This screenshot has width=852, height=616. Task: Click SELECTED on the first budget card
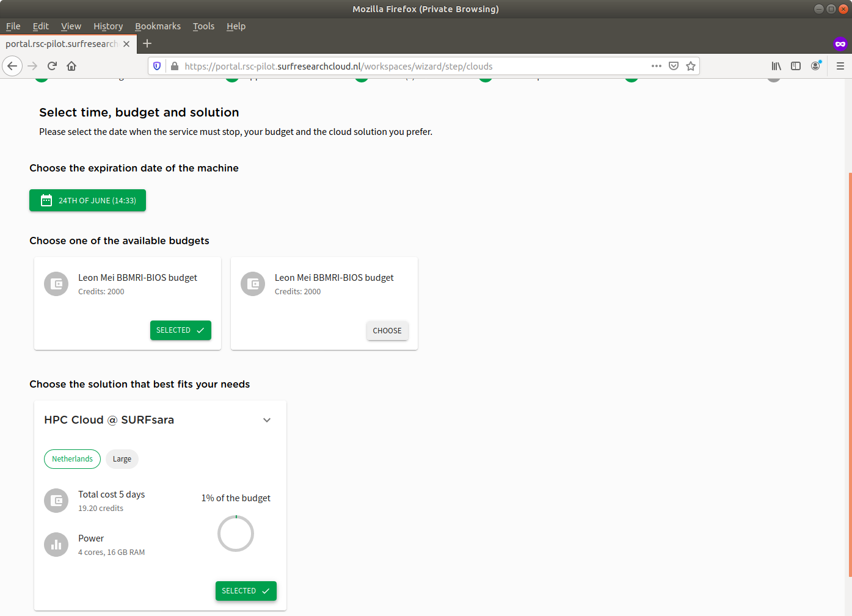coord(181,330)
